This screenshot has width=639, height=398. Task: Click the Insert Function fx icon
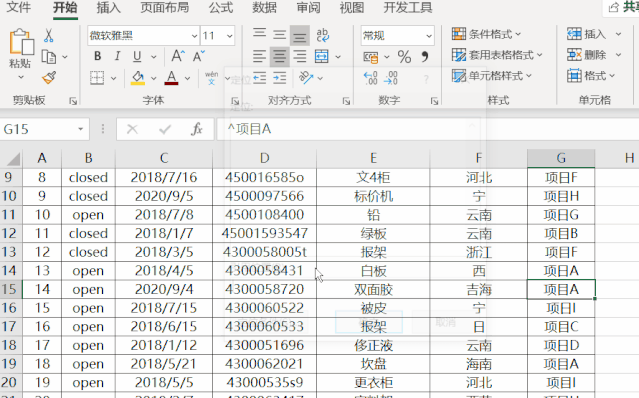[197, 129]
